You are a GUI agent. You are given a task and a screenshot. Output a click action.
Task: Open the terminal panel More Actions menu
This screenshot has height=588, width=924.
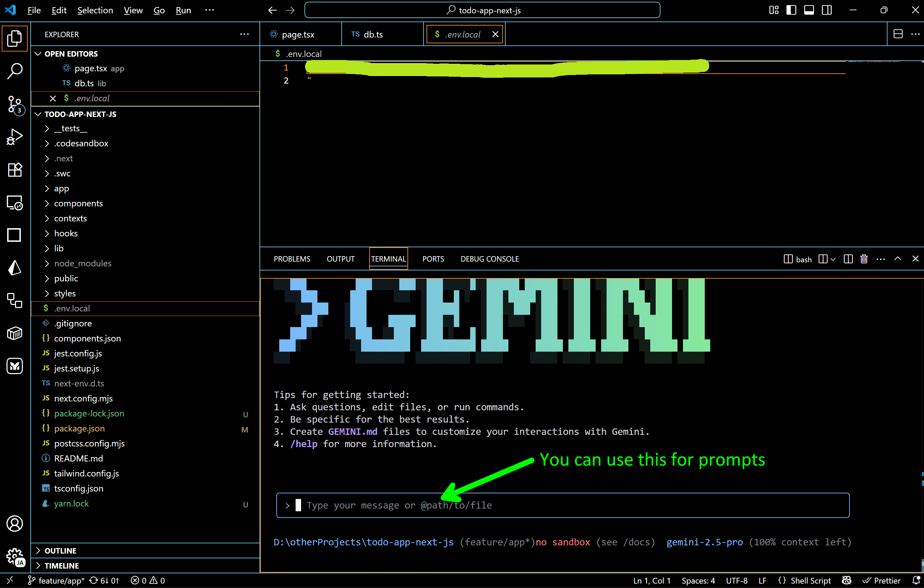[x=881, y=259]
